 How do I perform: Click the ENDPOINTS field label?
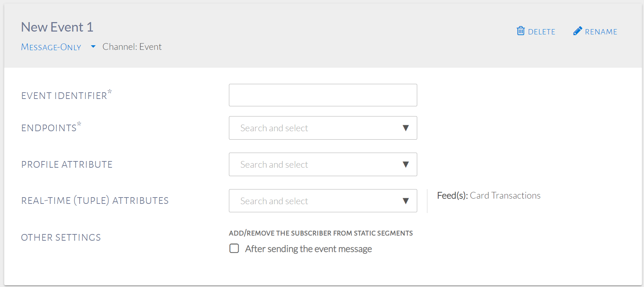point(49,128)
